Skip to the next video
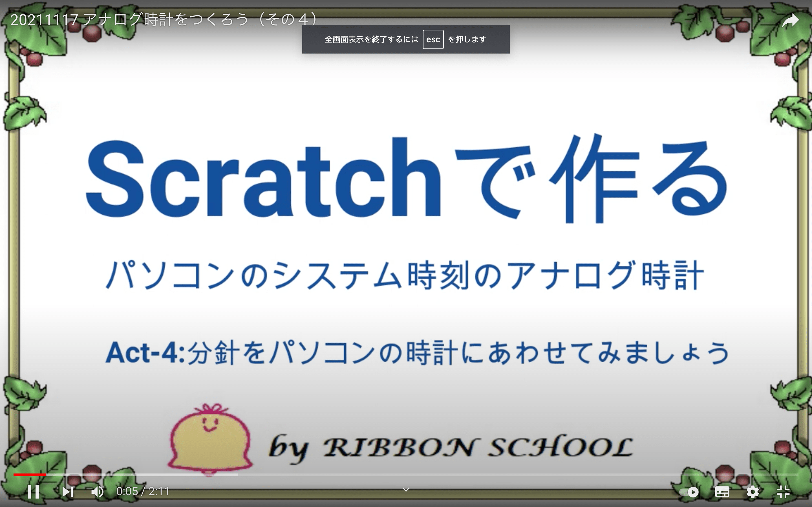Screen dimensions: 812x507 tap(67, 492)
